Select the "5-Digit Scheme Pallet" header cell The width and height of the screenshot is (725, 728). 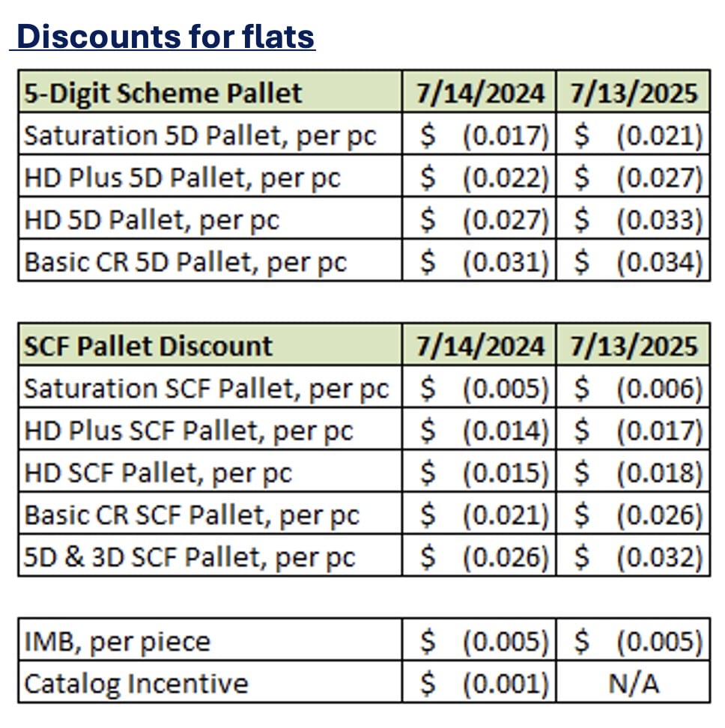(163, 93)
